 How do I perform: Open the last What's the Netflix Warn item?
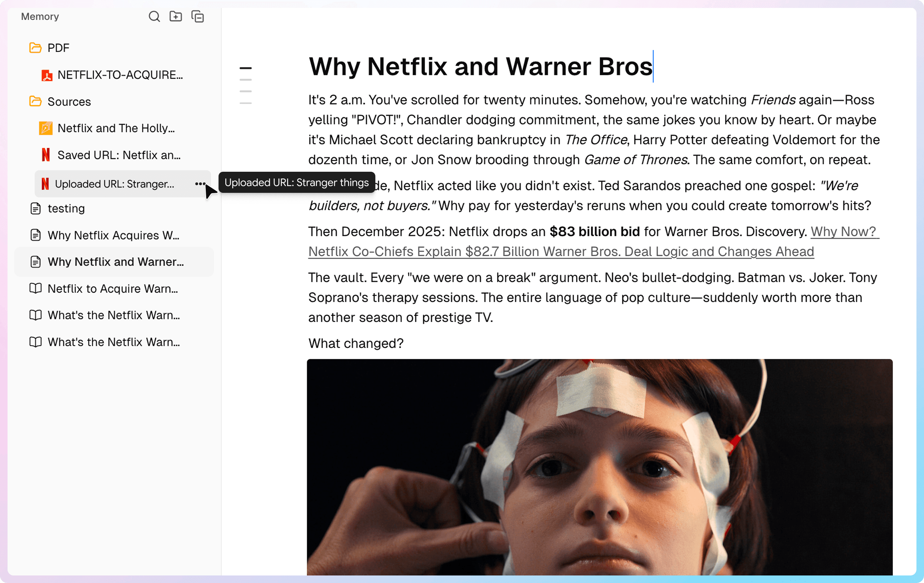click(x=113, y=342)
